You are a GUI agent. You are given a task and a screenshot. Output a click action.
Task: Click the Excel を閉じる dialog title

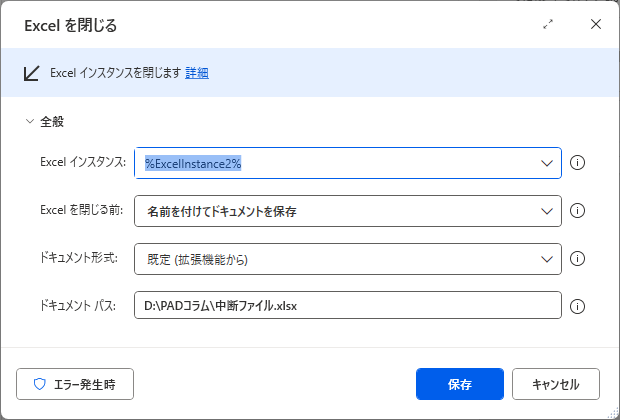point(70,26)
